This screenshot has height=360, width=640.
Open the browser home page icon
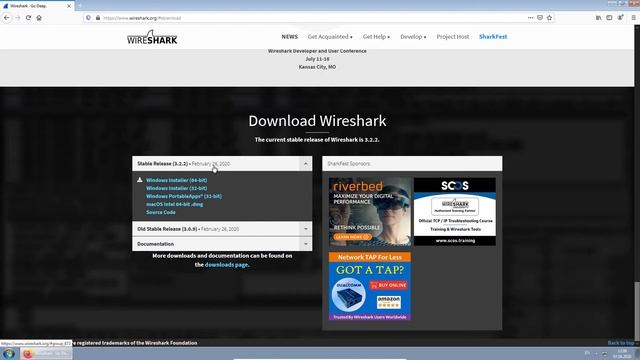click(x=39, y=18)
